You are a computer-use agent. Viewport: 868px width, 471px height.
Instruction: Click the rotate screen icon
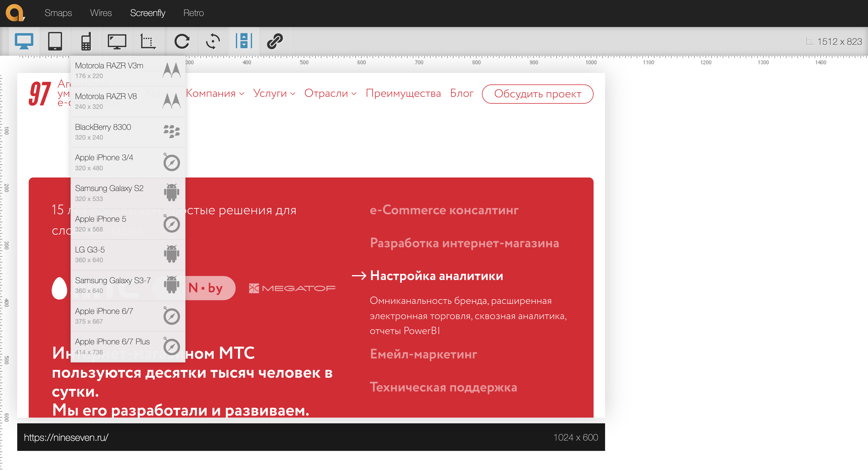pos(213,41)
